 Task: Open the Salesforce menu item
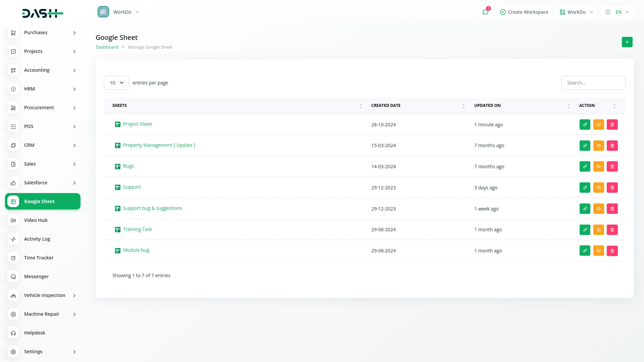point(43,183)
